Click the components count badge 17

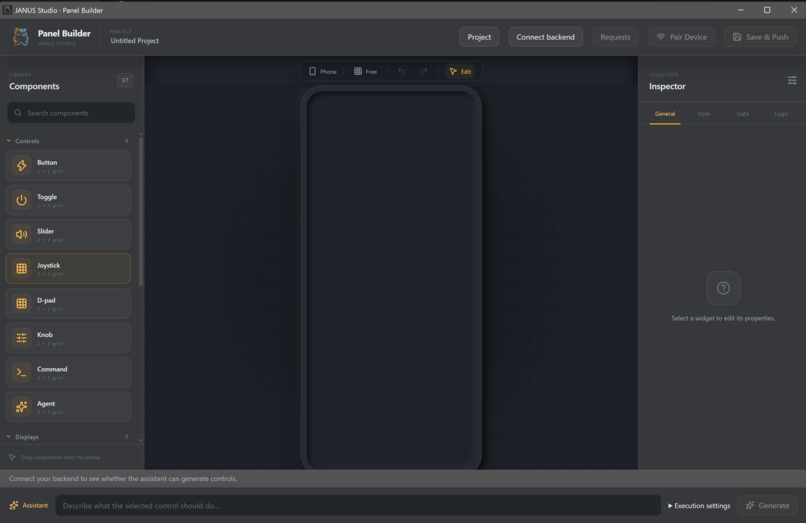tap(125, 80)
